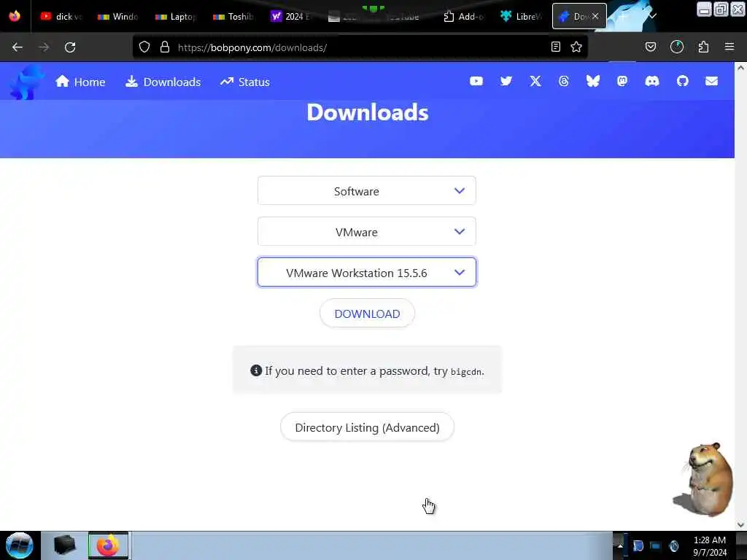Open Directory Listing (Advanced)
This screenshot has height=560, width=747.
[x=367, y=427]
